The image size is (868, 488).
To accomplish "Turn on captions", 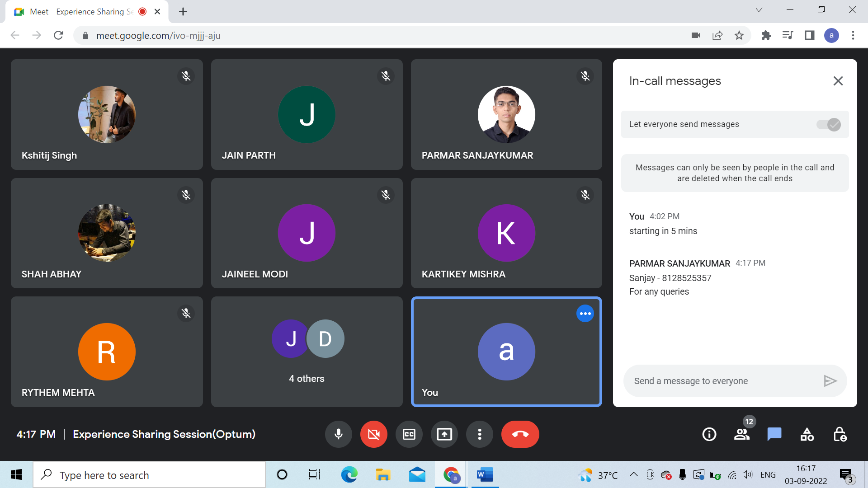I will [409, 434].
